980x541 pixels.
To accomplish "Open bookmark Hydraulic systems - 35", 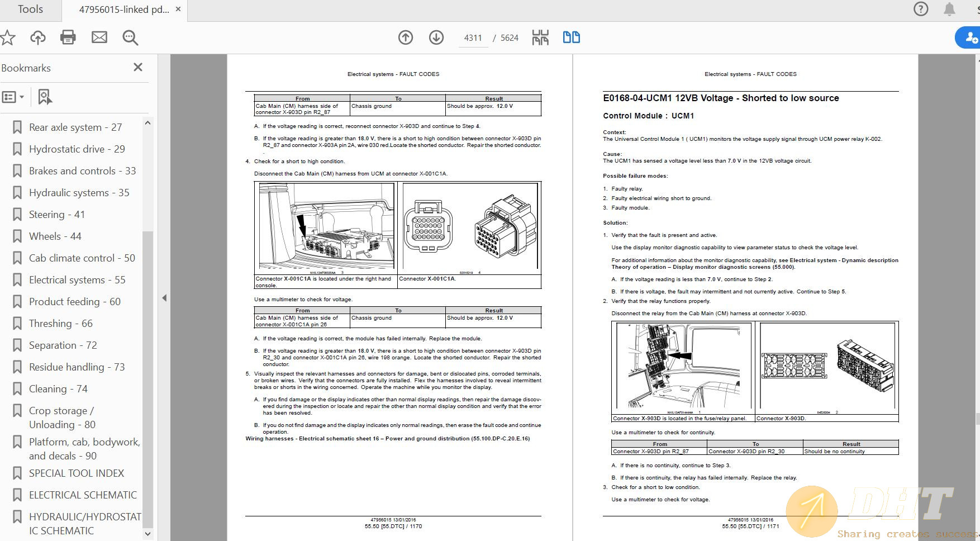I will coord(79,193).
